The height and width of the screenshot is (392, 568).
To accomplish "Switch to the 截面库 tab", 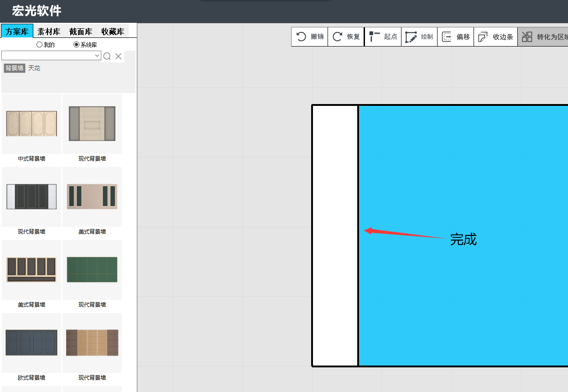I will pyautogui.click(x=81, y=31).
